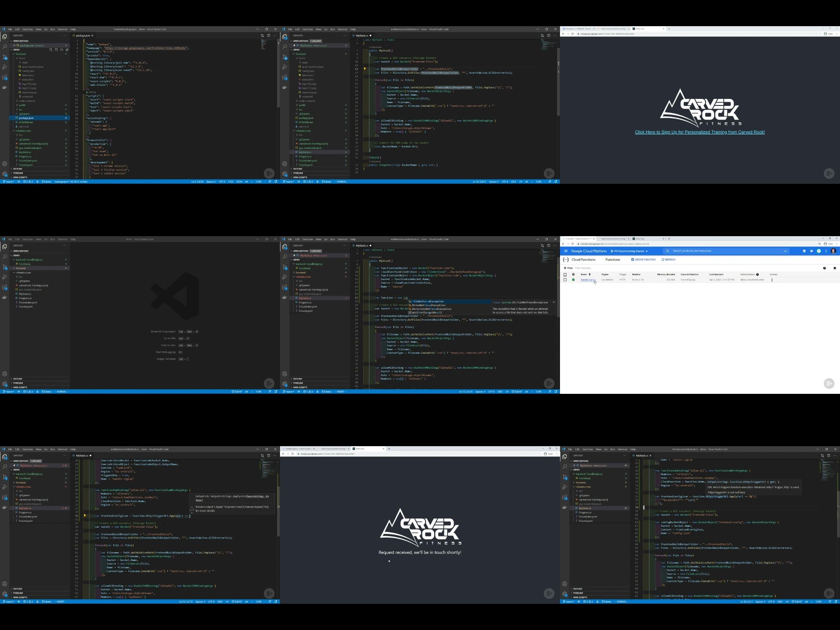Click New File icon in package.json window's DEMO header
The height and width of the screenshot is (630, 840).
tap(51, 49)
